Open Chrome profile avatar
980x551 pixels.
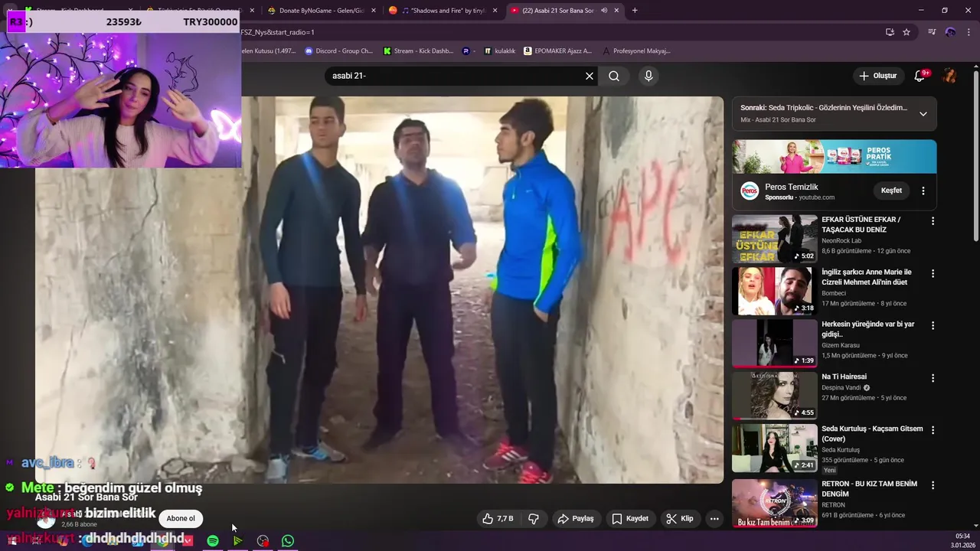[x=950, y=32]
